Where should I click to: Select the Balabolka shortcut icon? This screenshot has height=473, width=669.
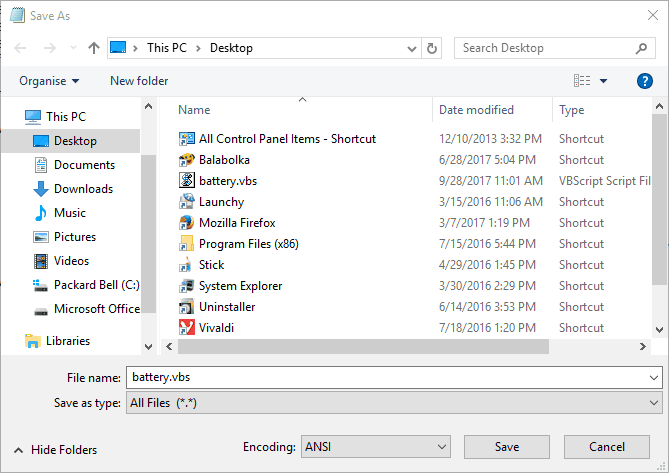[186, 160]
